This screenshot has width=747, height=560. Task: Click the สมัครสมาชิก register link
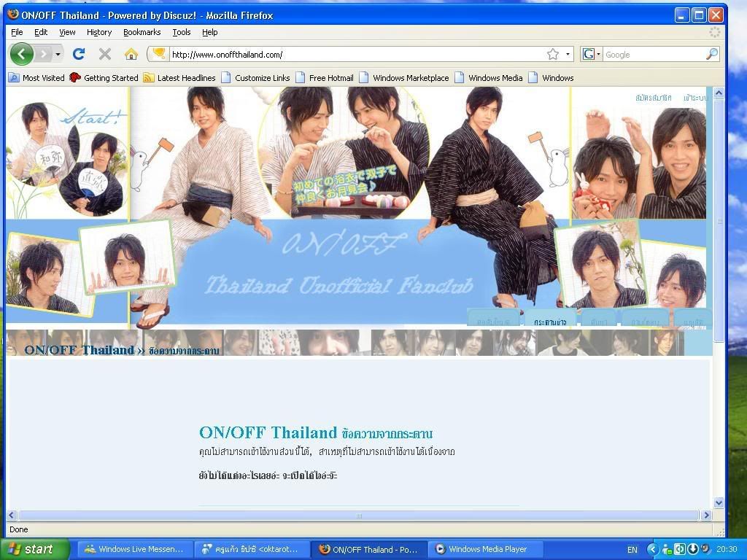point(653,98)
